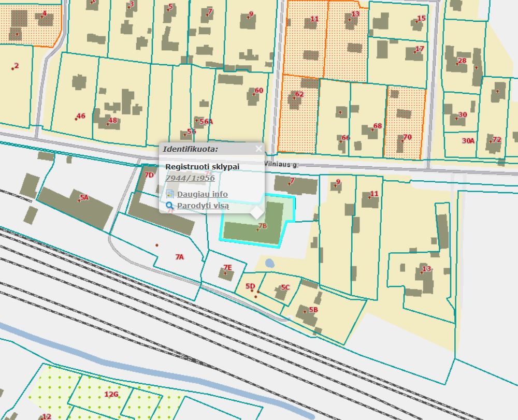Click the magnifier icon beside Parodyti visą
The width and height of the screenshot is (518, 420).
coord(170,206)
